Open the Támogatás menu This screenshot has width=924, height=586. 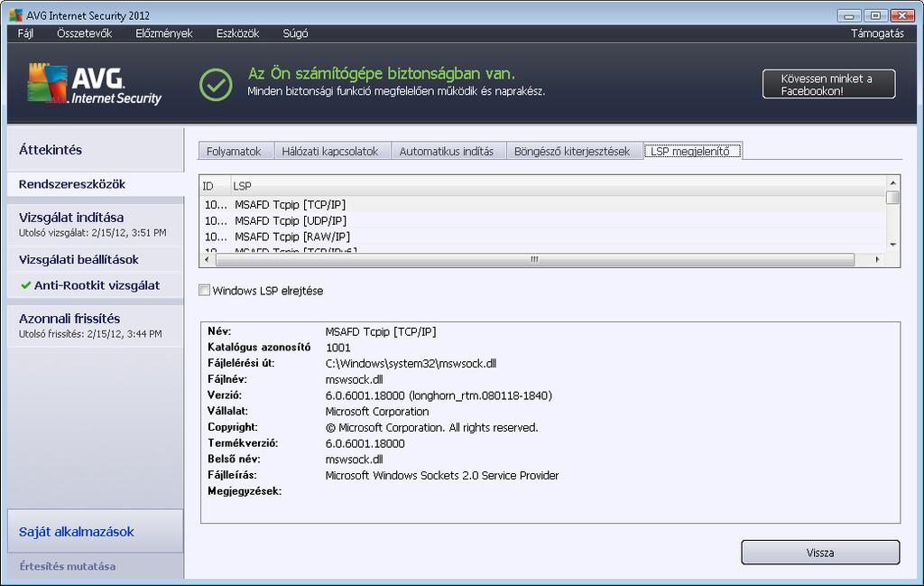click(x=877, y=33)
